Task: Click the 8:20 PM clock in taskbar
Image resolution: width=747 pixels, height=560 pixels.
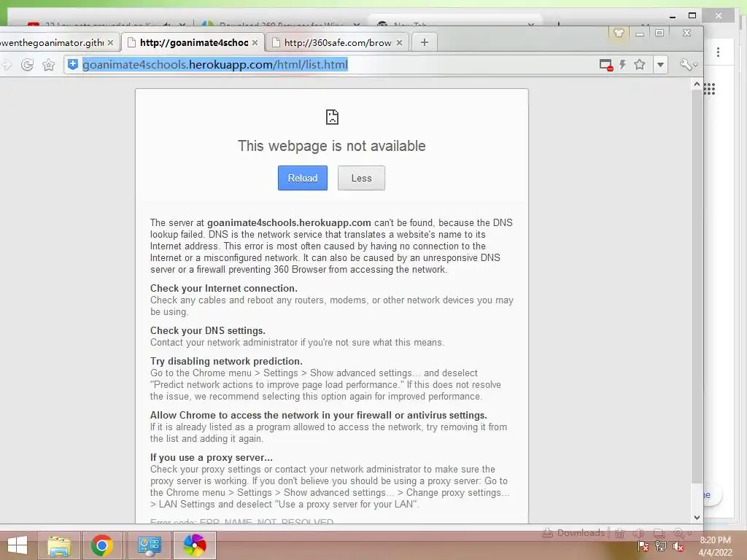Action: click(x=715, y=540)
